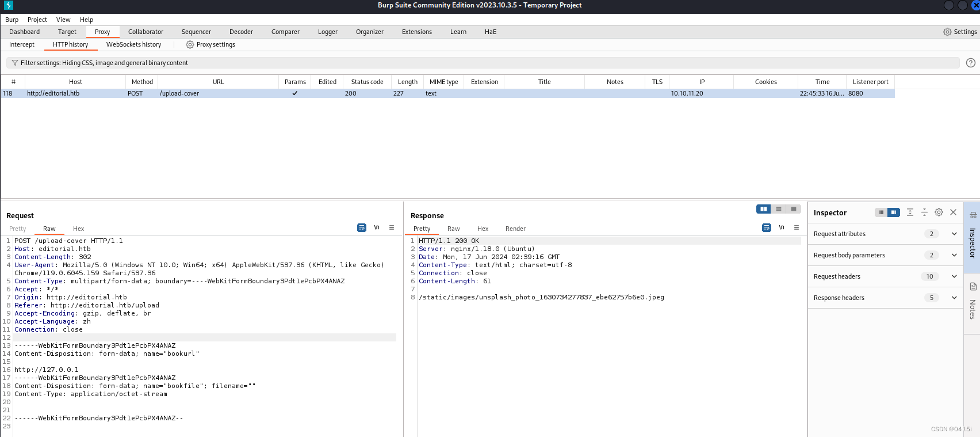
Task: Switch to the Organizer tab
Action: 370,32
